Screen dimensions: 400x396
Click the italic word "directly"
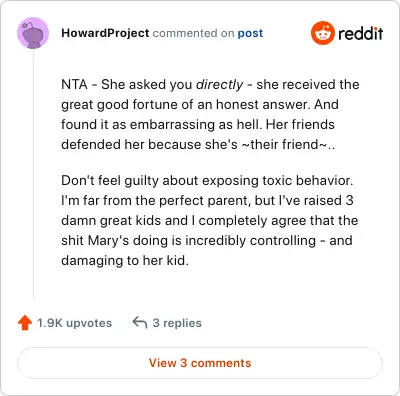(219, 85)
